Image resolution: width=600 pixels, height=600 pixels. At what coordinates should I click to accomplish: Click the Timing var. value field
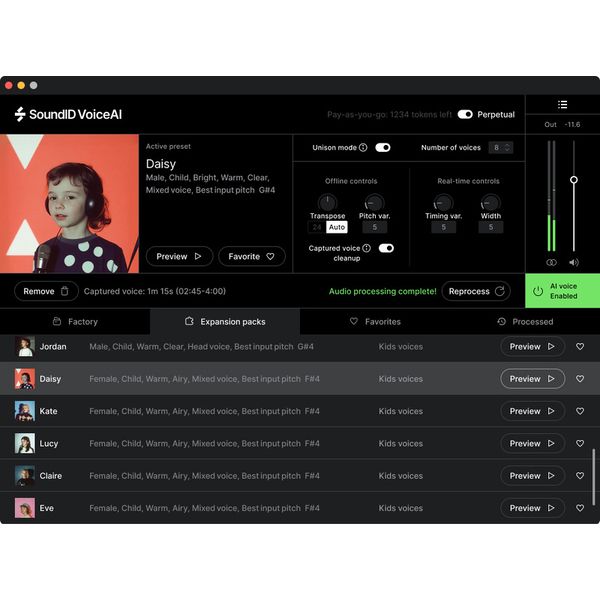coord(443,227)
